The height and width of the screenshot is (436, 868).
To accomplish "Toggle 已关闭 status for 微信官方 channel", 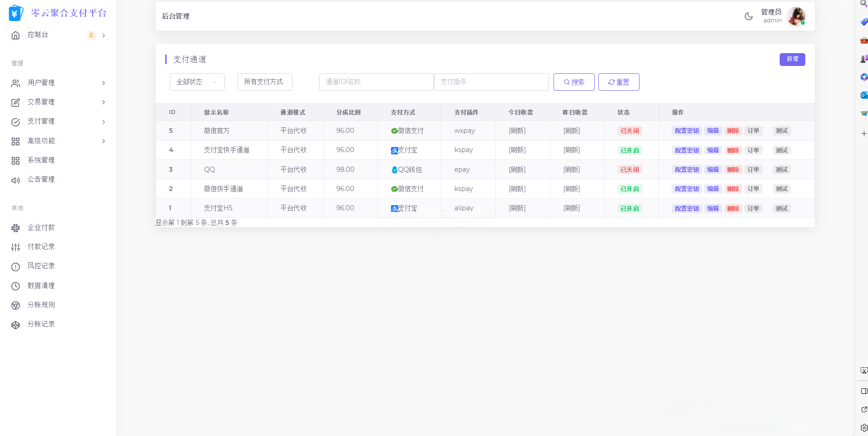I will (629, 131).
